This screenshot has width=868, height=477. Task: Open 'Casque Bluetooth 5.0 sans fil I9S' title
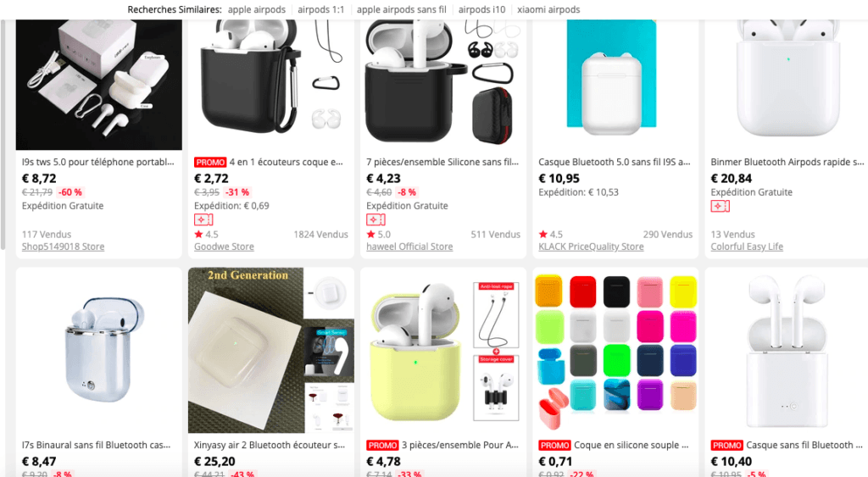[615, 162]
